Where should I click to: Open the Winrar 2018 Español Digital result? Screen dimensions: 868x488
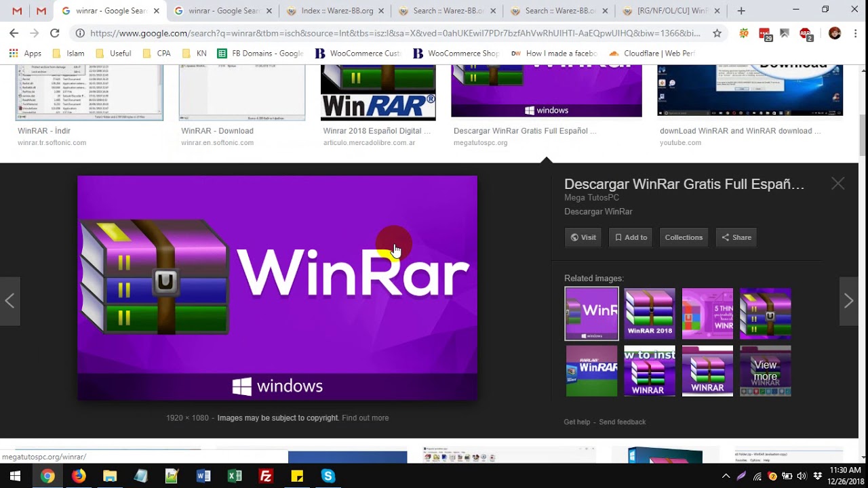pyautogui.click(x=377, y=131)
